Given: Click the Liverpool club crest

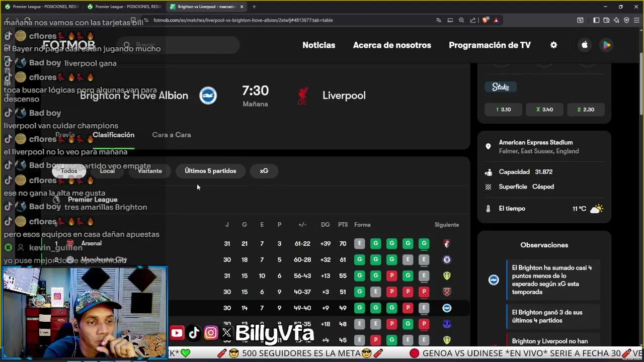Looking at the screenshot, I should pos(302,96).
